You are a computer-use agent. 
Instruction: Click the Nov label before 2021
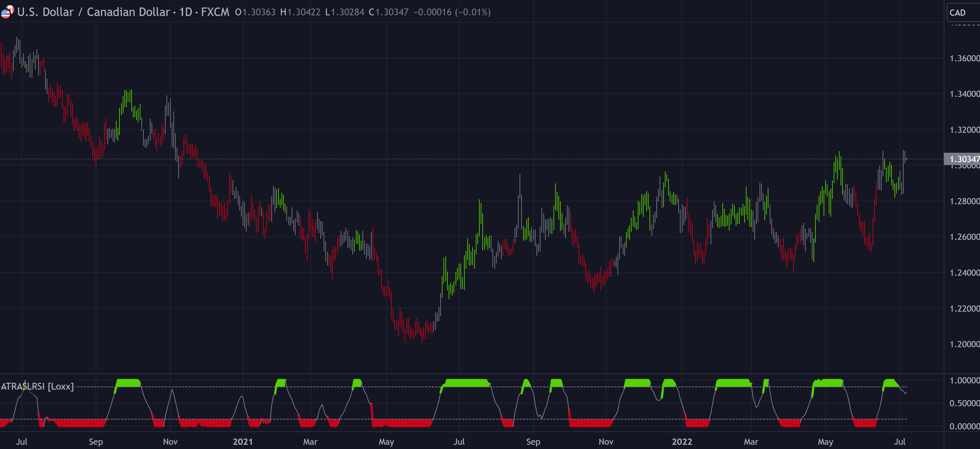[170, 441]
